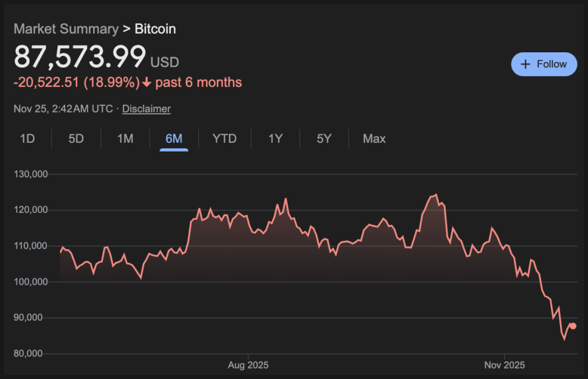The image size is (588, 379).
Task: Show the Max time range
Action: 374,139
